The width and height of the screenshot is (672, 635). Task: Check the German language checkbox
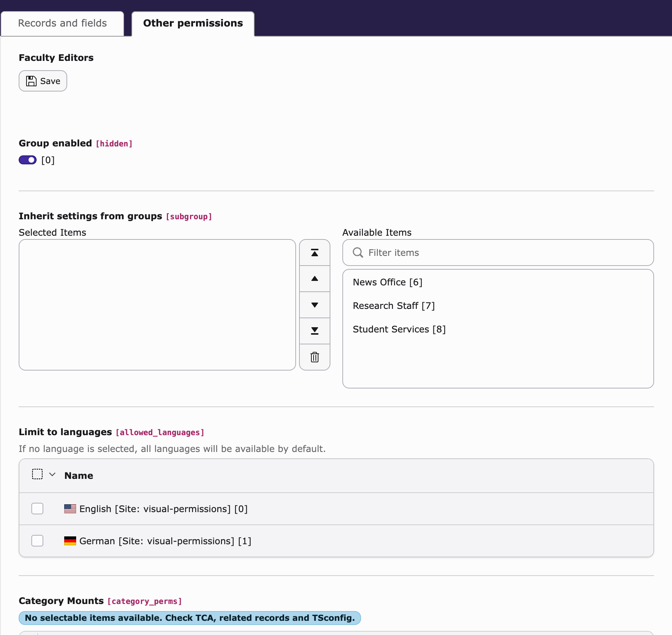pyautogui.click(x=37, y=541)
